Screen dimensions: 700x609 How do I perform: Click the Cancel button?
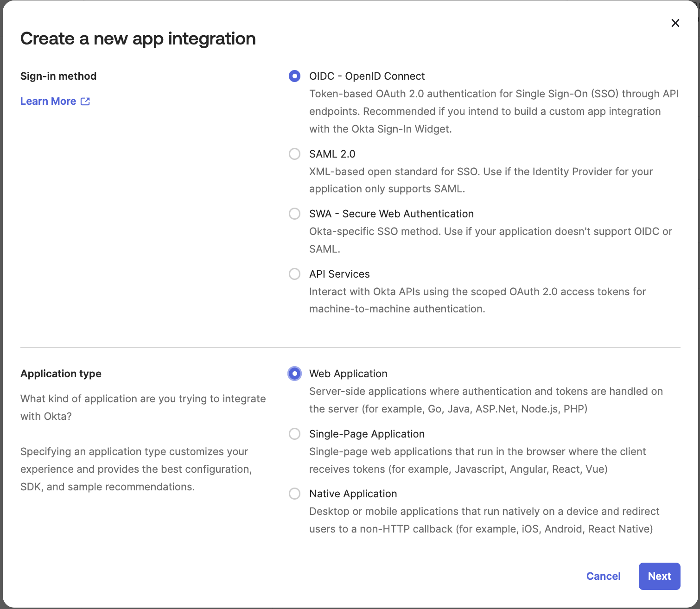[x=603, y=576]
